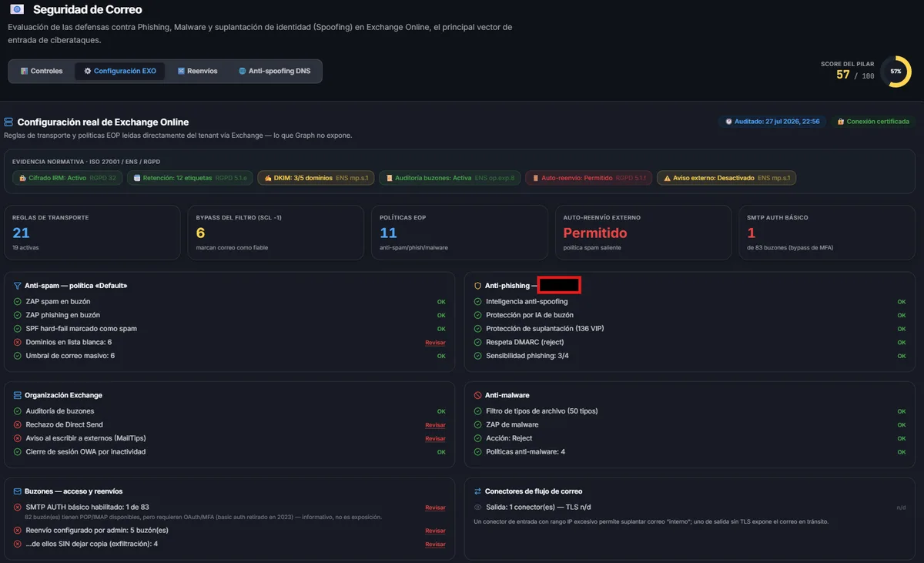
Task: Click the n/d status of the Salida connector
Action: (902, 508)
